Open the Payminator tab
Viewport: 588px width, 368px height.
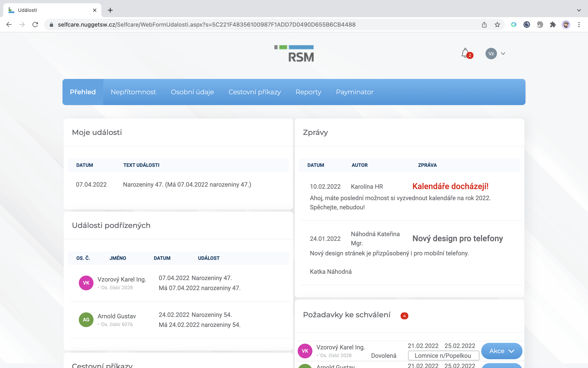(x=355, y=92)
